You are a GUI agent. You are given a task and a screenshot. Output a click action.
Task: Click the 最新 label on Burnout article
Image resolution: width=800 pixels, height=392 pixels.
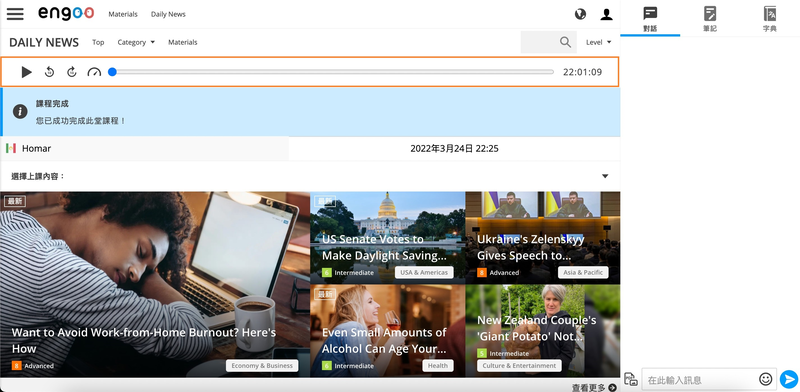(x=15, y=201)
